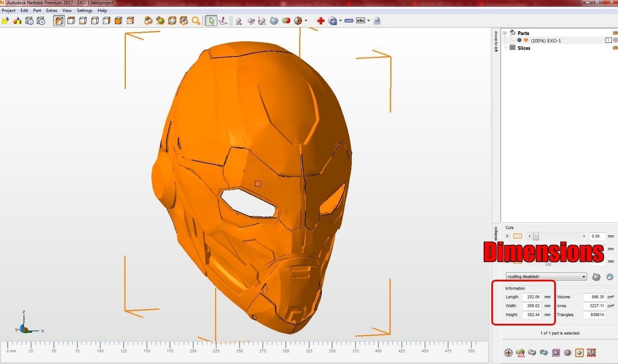The height and width of the screenshot is (364, 618).
Task: Open part information box icon
Action: (x=29, y=21)
